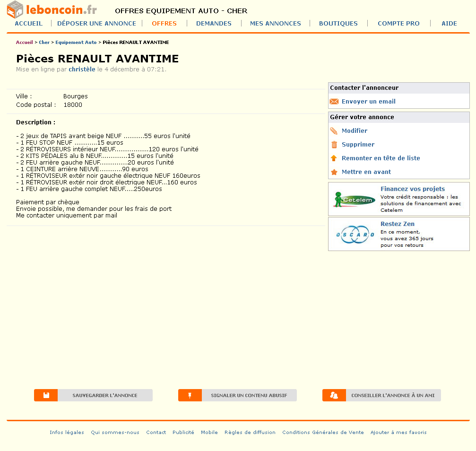Screen dimensions: 476x451
Task: Open Compte Pro in the navigation bar
Action: click(x=398, y=23)
